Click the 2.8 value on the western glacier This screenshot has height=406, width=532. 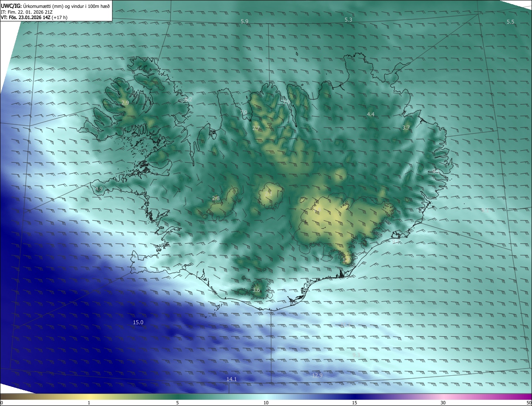(x=216, y=198)
